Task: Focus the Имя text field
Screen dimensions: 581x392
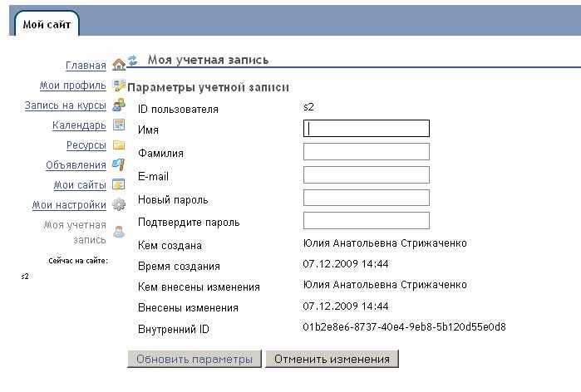Action: (367, 129)
